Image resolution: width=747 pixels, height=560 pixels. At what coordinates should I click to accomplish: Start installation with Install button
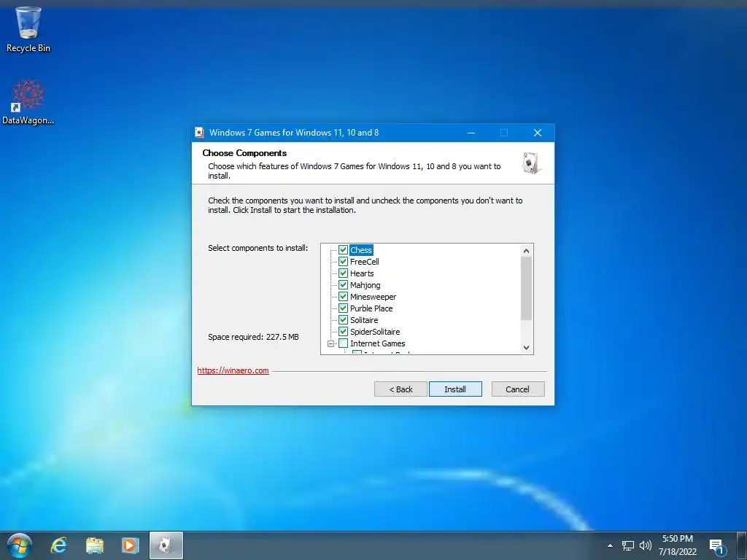455,389
